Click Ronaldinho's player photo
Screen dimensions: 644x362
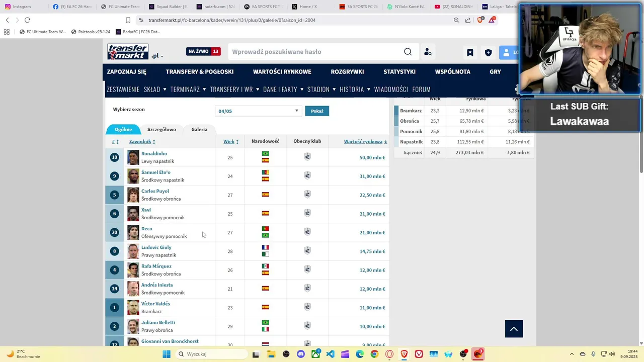[x=133, y=157]
